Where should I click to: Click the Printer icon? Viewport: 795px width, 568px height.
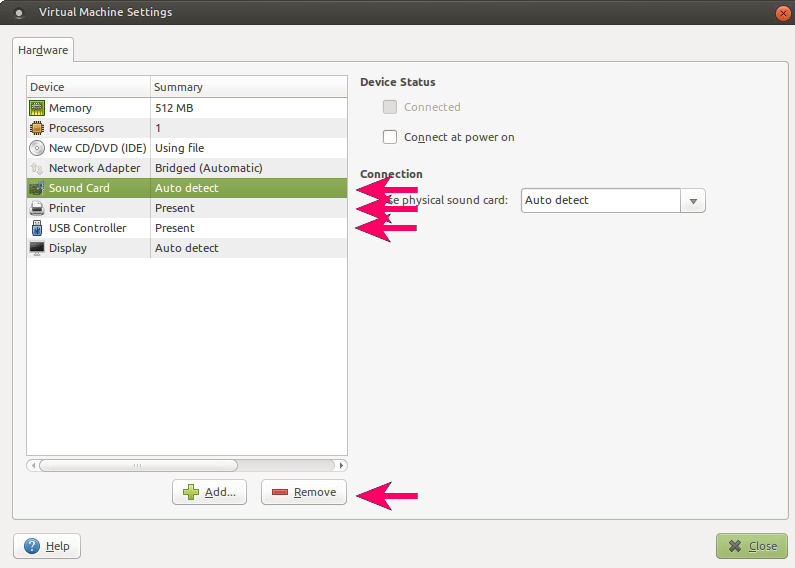37,208
